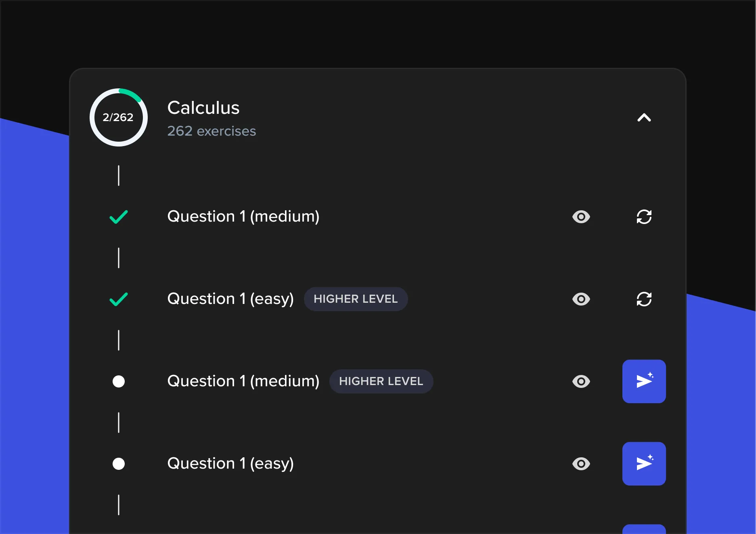
Task: Retry the completed Question 1 (medium)
Action: click(x=644, y=217)
